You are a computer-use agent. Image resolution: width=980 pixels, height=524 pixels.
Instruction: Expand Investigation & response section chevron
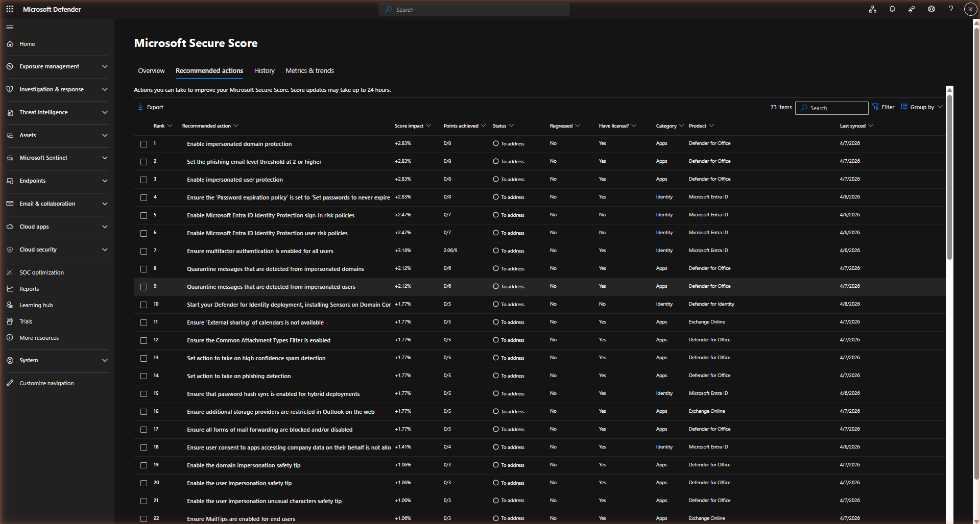pos(105,89)
